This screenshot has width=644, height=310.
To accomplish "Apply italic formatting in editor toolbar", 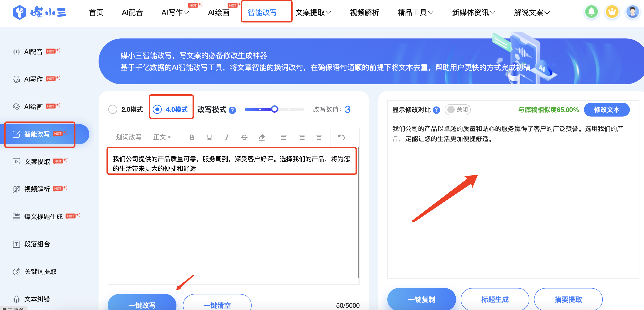I will [x=226, y=137].
